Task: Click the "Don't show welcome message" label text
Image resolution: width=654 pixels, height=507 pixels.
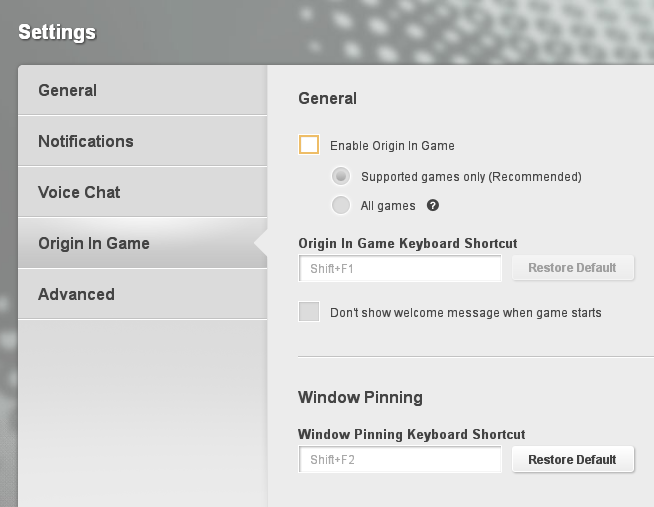Action: coord(465,313)
